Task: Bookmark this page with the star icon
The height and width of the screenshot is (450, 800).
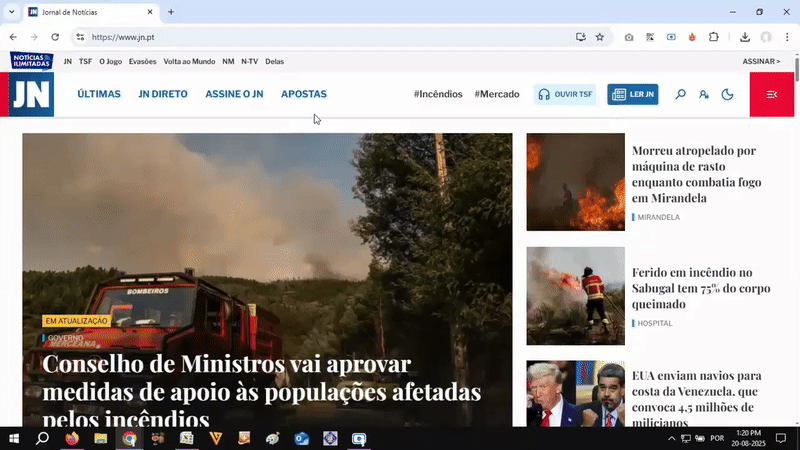Action: click(x=600, y=37)
